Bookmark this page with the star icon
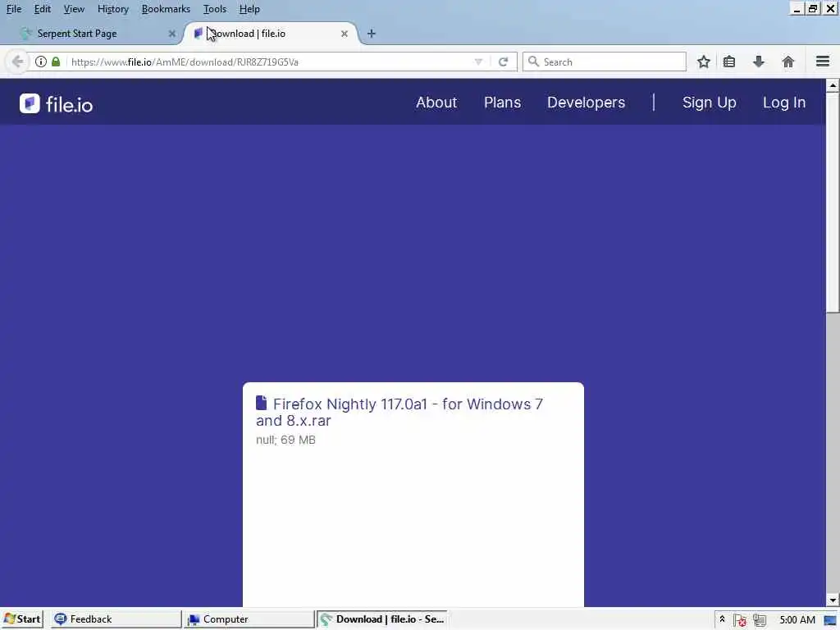 click(x=703, y=62)
